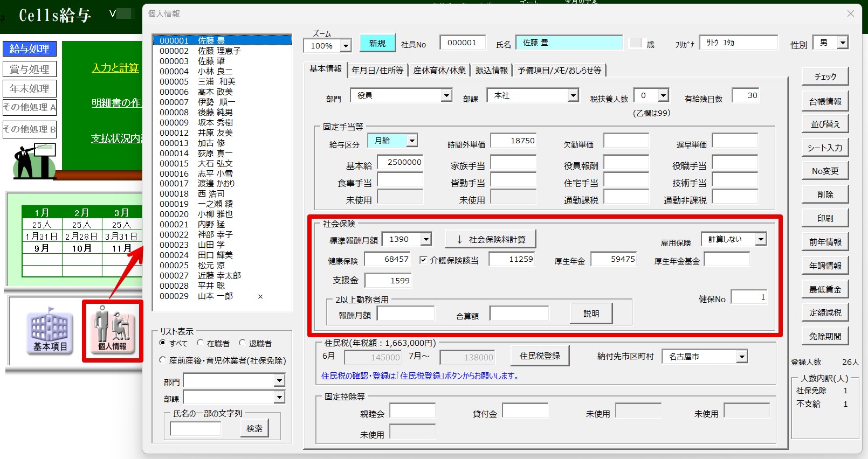
Task: Select employee 000029 山本 一郎 in the list
Action: pos(222,296)
